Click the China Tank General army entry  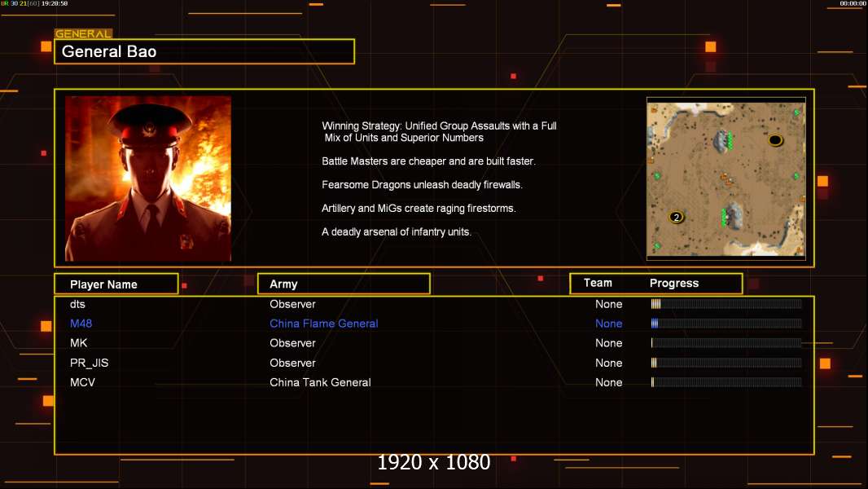click(320, 382)
